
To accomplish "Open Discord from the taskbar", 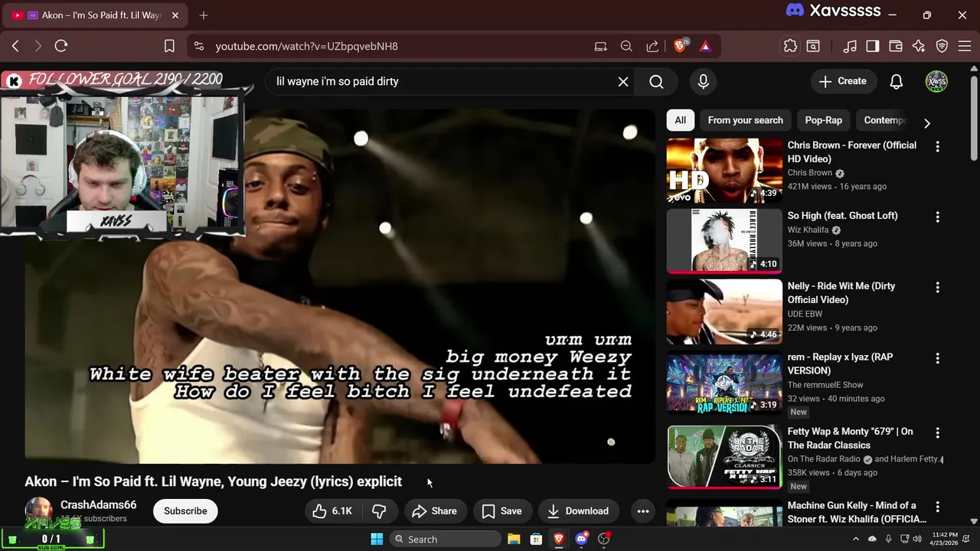I will click(582, 540).
